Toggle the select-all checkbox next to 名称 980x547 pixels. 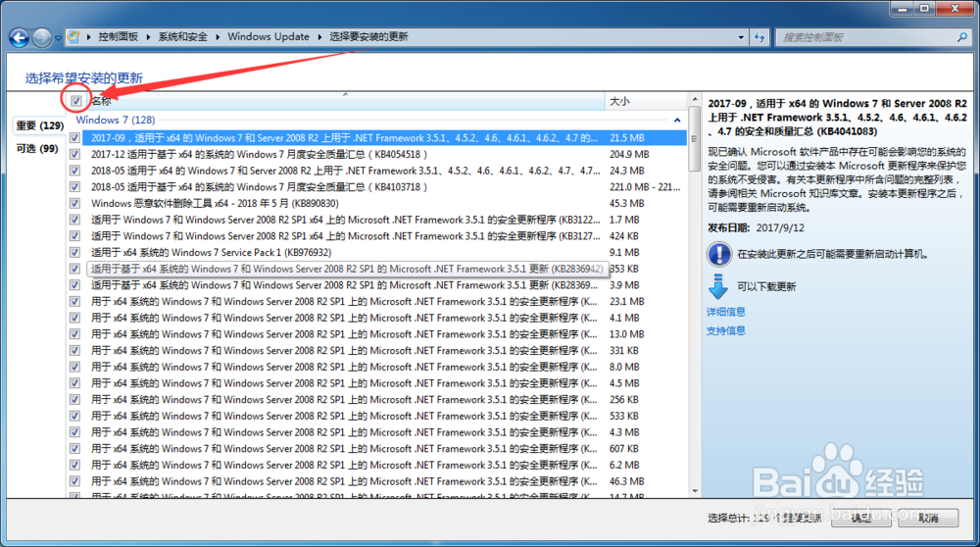(76, 101)
